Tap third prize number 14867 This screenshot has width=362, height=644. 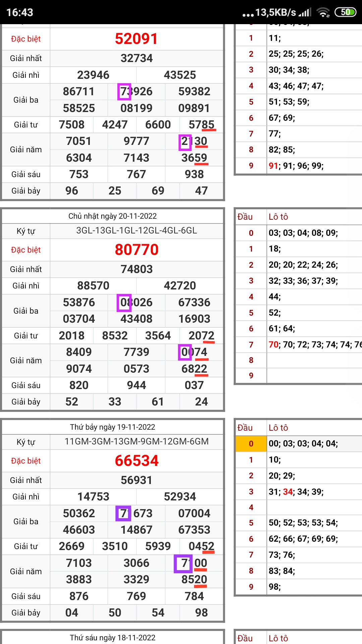(x=136, y=530)
